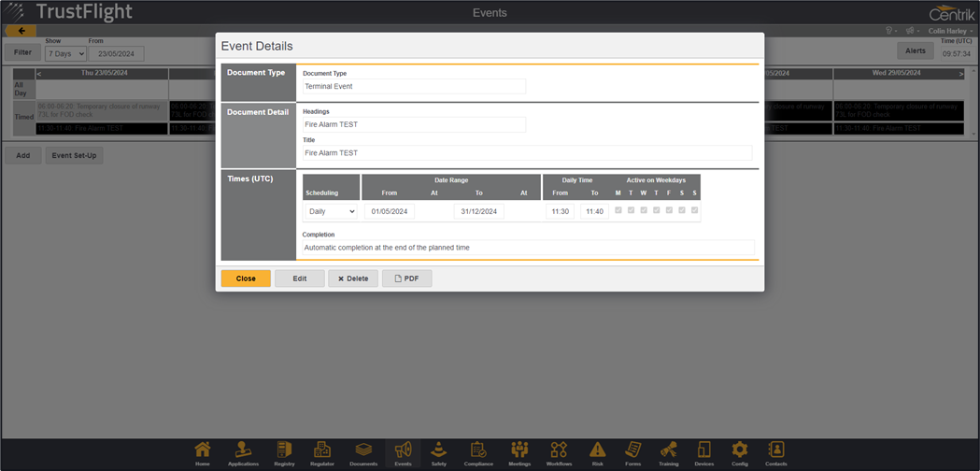Toggle the Monday weekday checkbox

coord(618,211)
